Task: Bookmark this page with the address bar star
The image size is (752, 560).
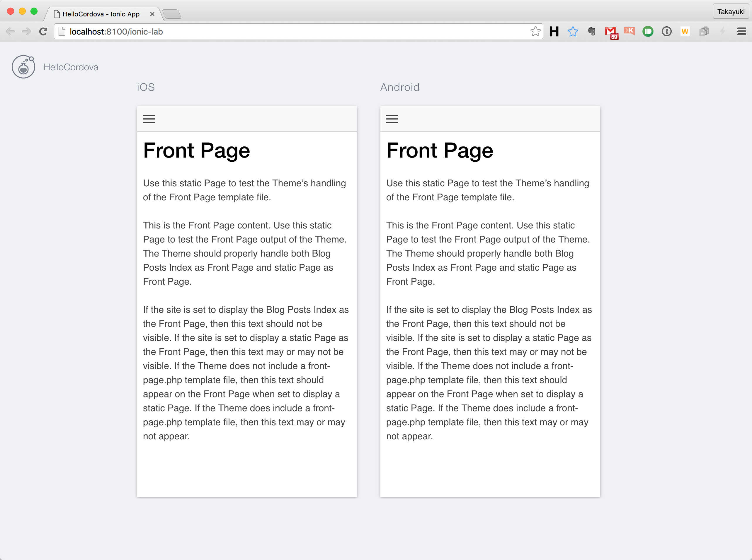Action: [535, 32]
